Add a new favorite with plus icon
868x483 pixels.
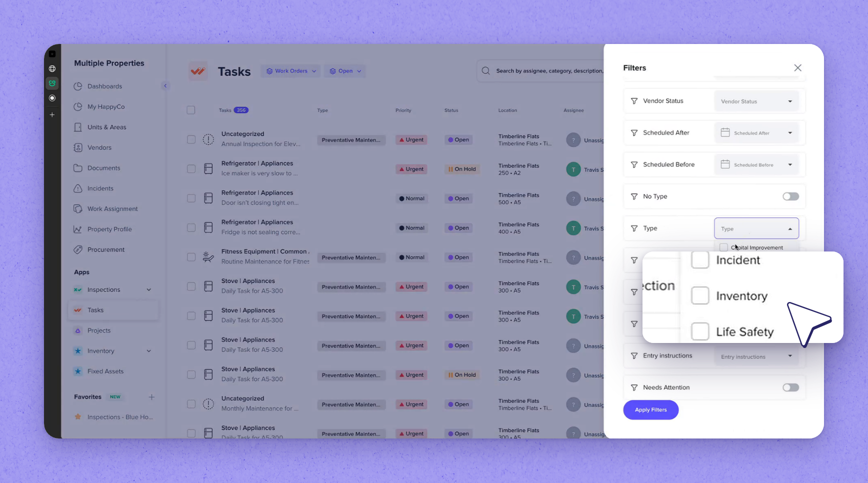pos(151,397)
